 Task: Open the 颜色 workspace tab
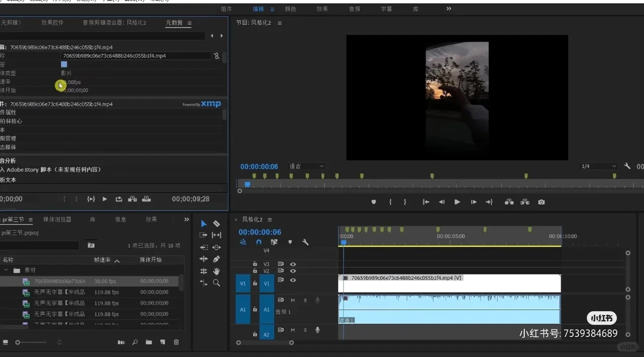coord(290,9)
